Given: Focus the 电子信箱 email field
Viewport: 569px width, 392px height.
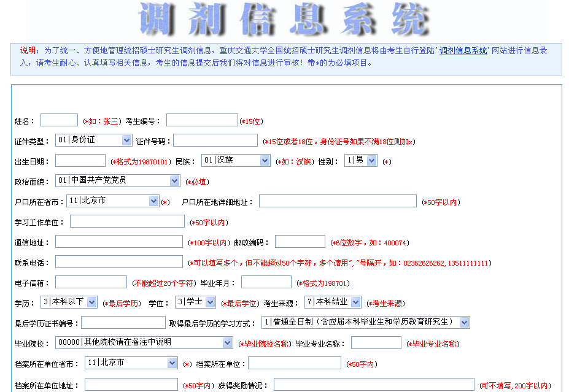Looking at the screenshot, I should (91, 282).
